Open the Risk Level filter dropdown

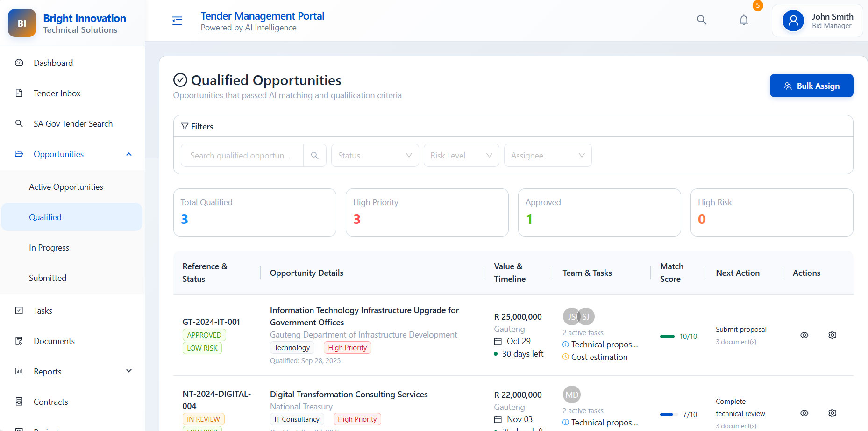click(461, 156)
